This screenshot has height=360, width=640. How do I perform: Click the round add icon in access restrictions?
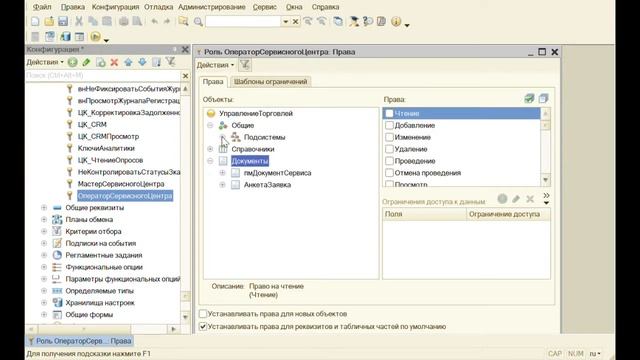(502, 199)
